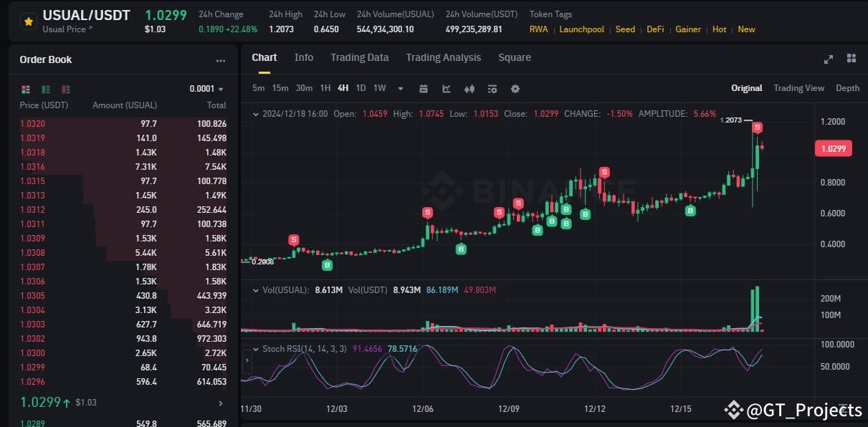Switch order book to buy orders only view

(x=45, y=89)
